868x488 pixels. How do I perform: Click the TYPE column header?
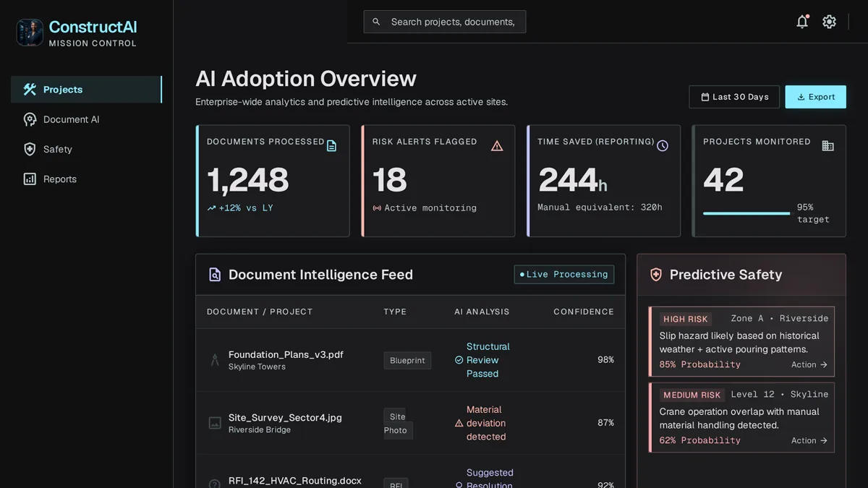point(395,312)
